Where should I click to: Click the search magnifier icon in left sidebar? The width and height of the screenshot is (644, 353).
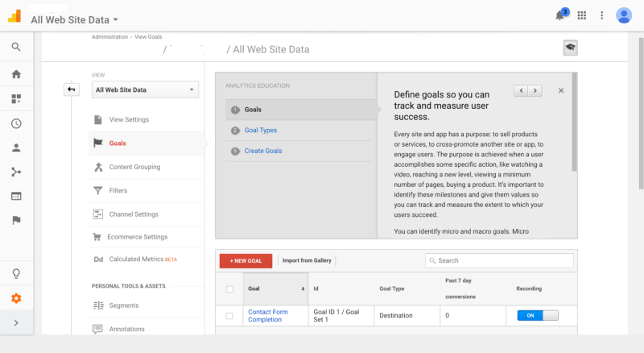16,48
